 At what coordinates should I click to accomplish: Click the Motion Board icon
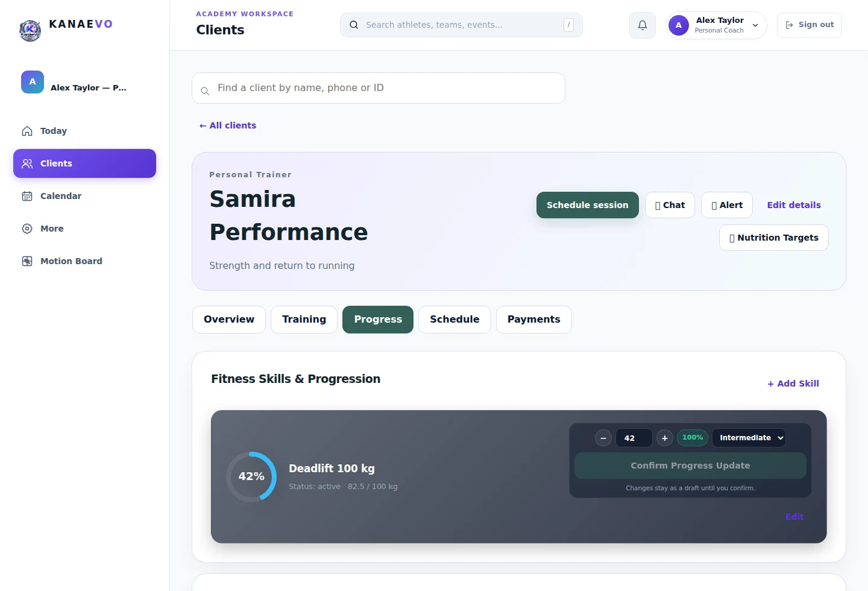pos(27,261)
